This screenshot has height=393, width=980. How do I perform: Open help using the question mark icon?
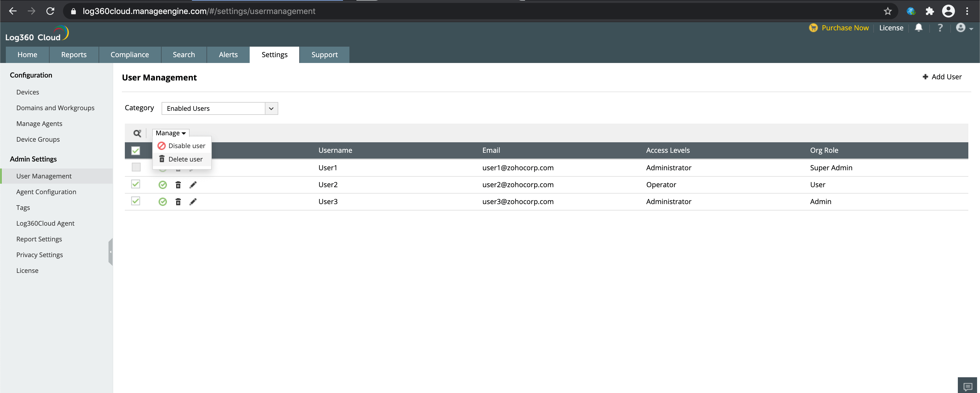(940, 28)
